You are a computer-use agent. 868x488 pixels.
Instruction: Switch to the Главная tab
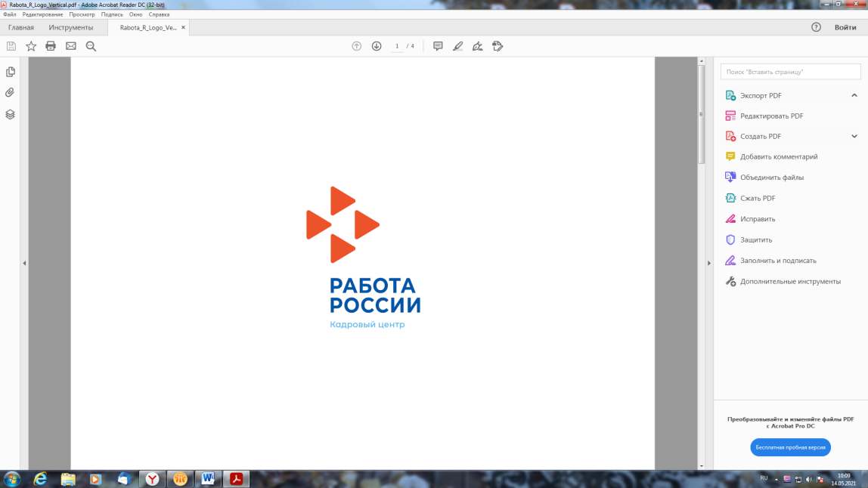point(21,28)
